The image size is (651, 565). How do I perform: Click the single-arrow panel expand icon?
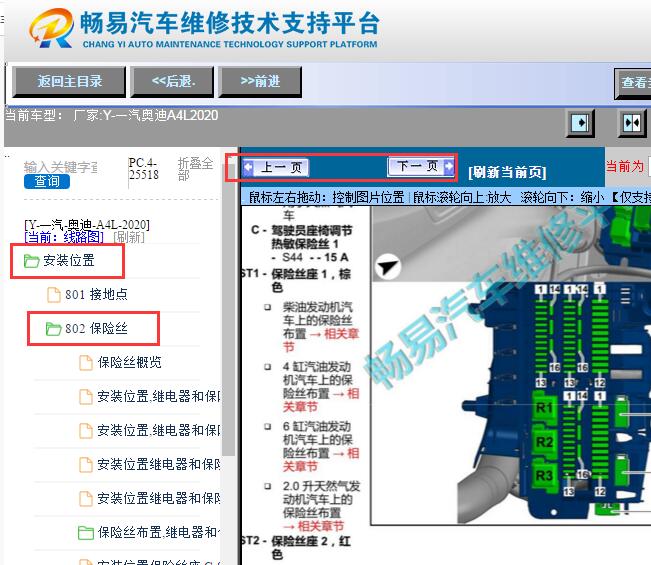click(x=580, y=123)
